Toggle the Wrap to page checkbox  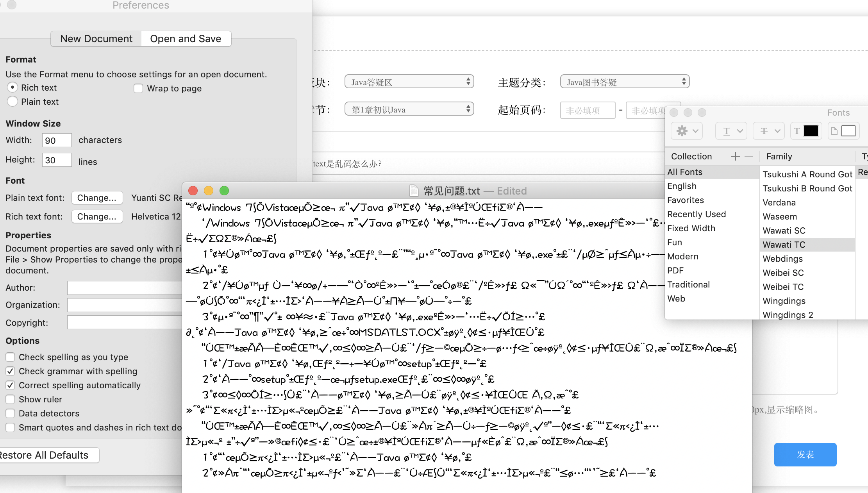pos(138,88)
